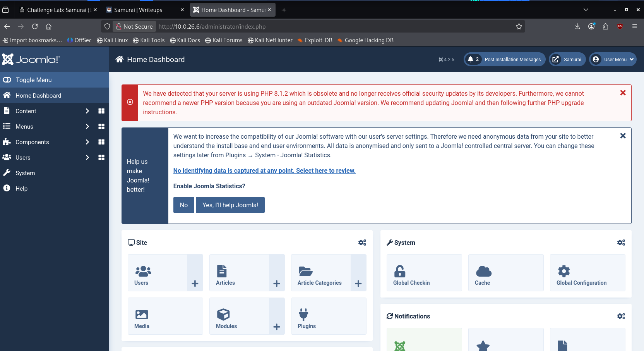The height and width of the screenshot is (351, 644).
Task: Open a new browser tab
Action: coord(284,10)
